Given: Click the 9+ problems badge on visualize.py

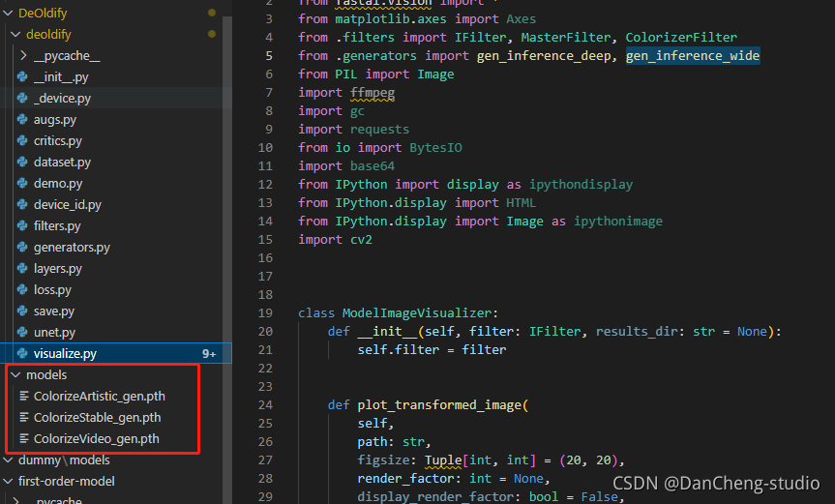Looking at the screenshot, I should point(209,354).
